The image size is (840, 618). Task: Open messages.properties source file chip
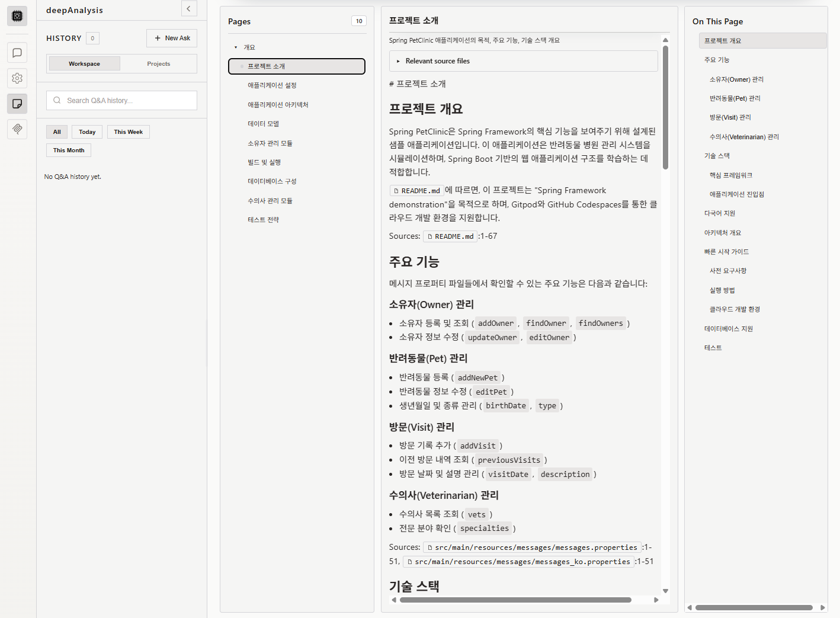pyautogui.click(x=532, y=547)
